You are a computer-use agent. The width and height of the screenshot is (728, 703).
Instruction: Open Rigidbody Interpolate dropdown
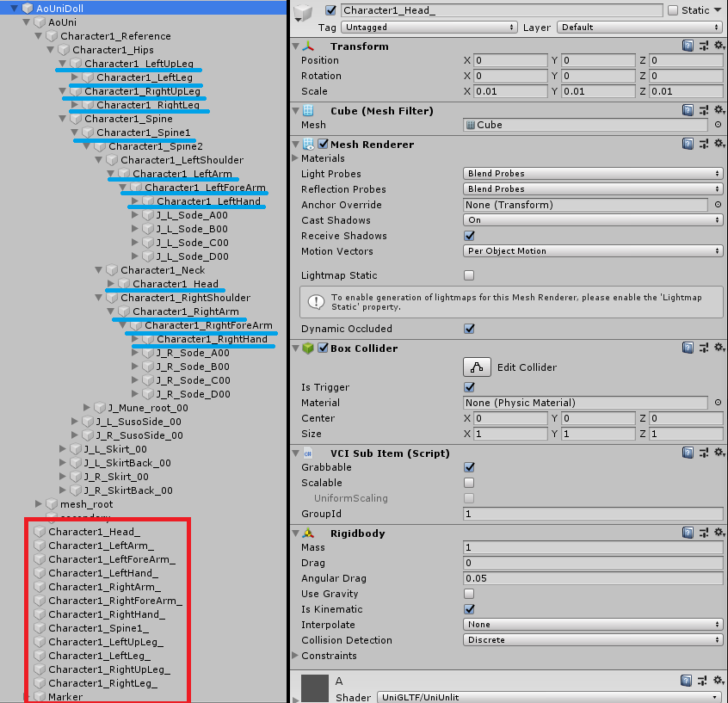pos(593,624)
